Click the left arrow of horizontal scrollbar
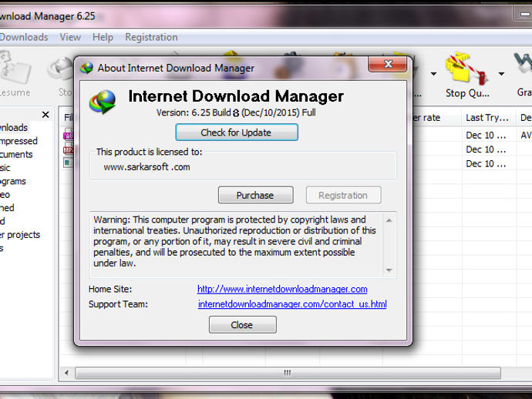 click(66, 373)
